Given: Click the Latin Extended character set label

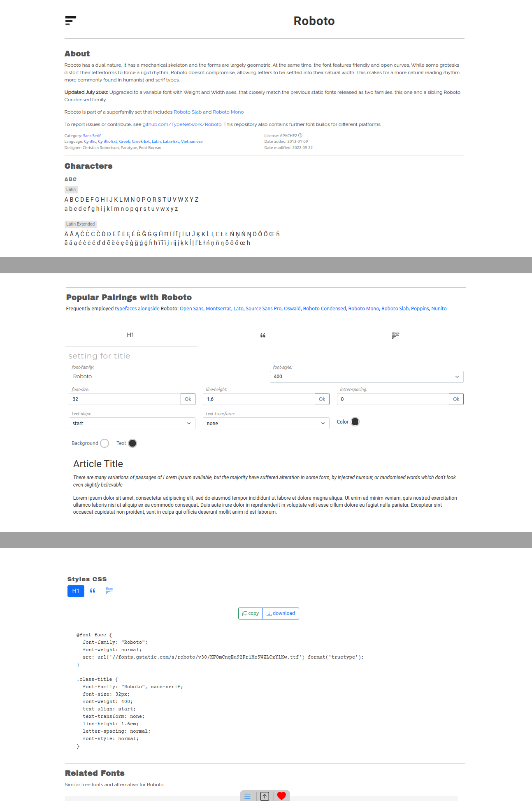Looking at the screenshot, I should point(81,224).
